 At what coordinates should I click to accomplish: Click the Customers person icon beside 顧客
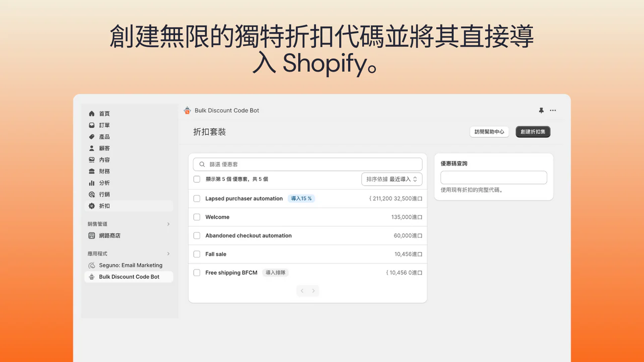pyautogui.click(x=92, y=148)
